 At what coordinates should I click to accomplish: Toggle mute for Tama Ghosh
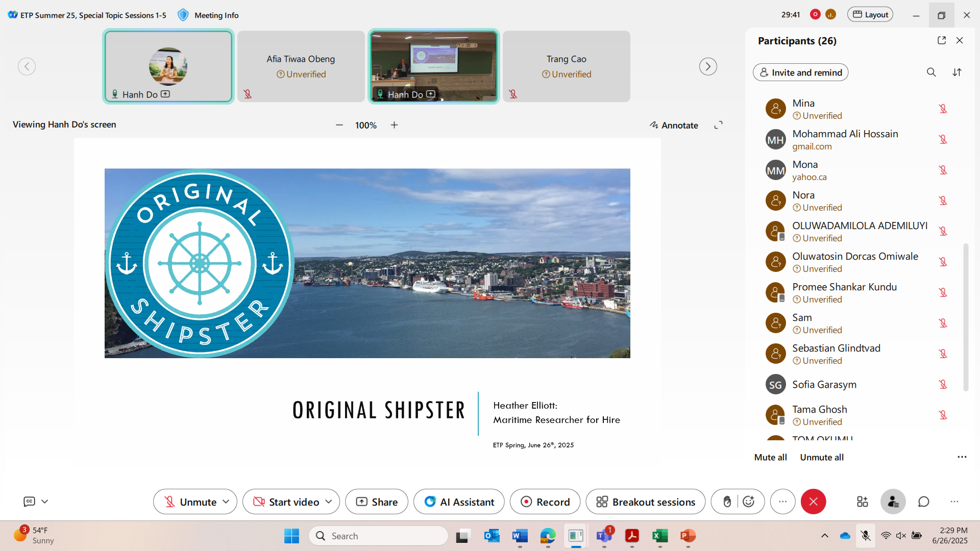coord(943,415)
